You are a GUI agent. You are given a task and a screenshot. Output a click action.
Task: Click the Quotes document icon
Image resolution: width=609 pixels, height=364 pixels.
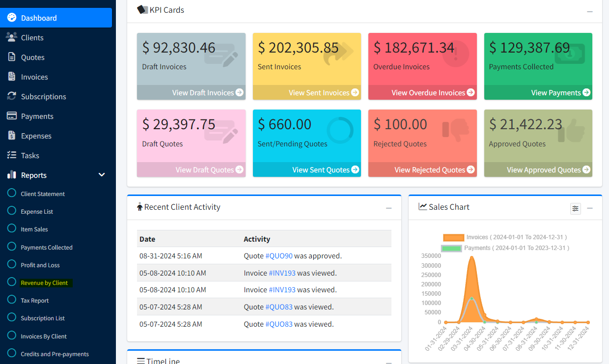(x=12, y=57)
